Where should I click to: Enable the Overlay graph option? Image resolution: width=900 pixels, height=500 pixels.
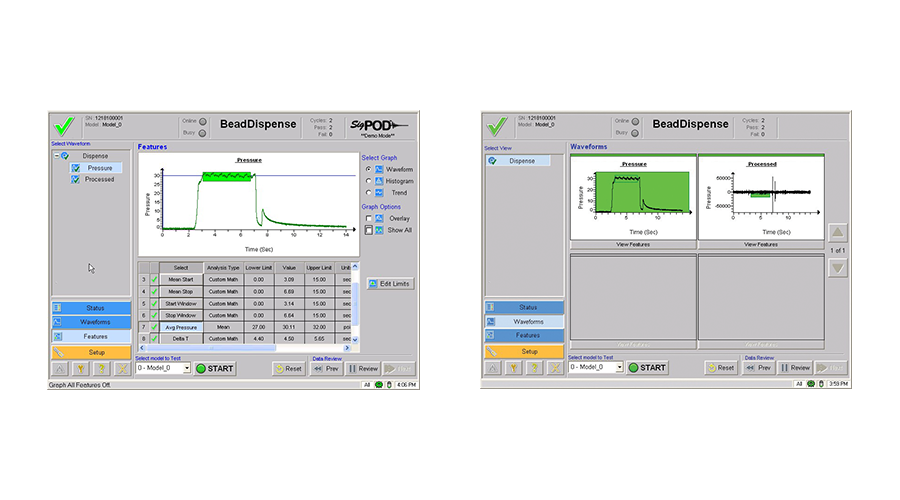[x=368, y=218]
